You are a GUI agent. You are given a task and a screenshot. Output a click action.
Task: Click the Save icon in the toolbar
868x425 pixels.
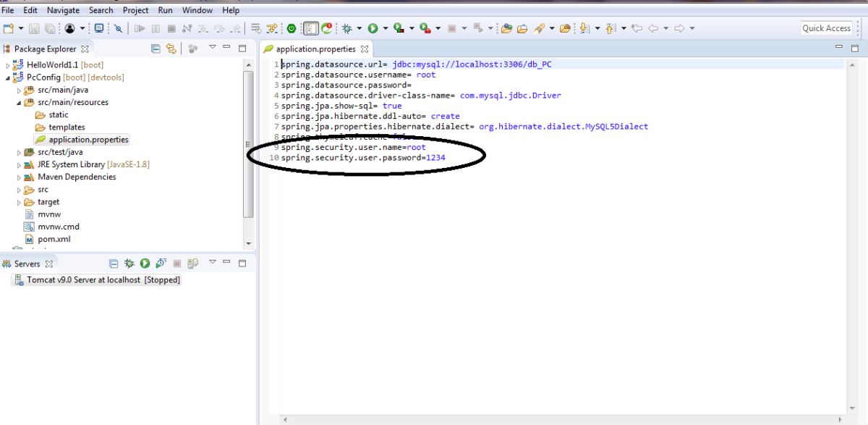[35, 28]
